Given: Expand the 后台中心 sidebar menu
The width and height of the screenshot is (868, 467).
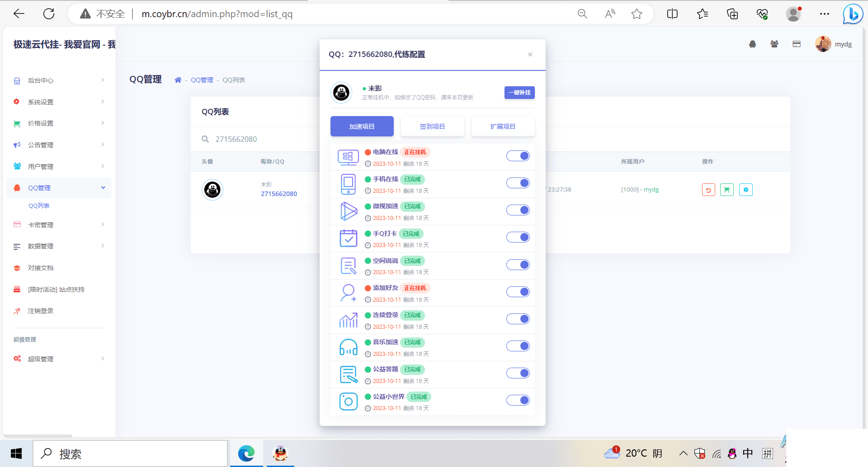Looking at the screenshot, I should 59,80.
